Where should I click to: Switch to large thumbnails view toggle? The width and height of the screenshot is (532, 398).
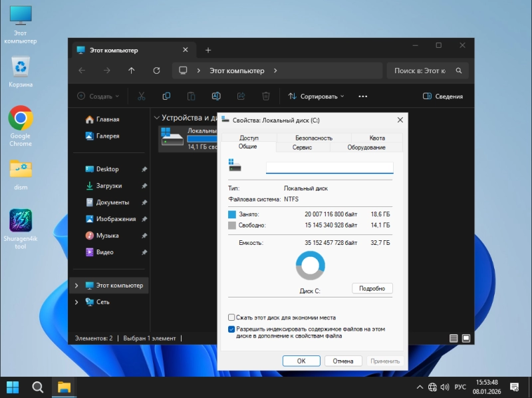(x=467, y=338)
